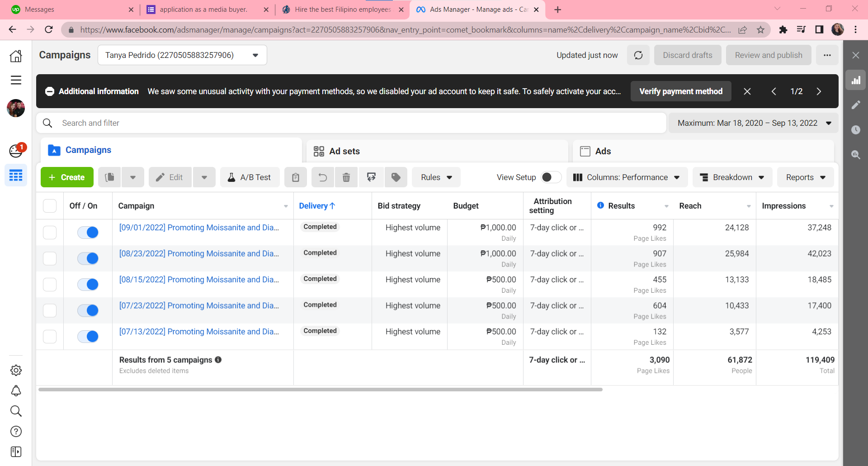Click the export/share icon in toolbar
This screenshot has height=466, width=868.
pos(371,177)
